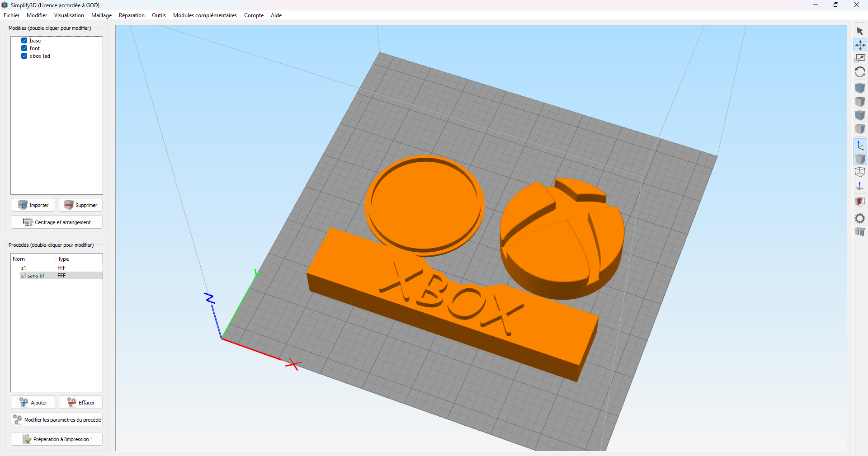This screenshot has width=868, height=456.
Task: Click Préparation à l'impression button
Action: [x=56, y=439]
